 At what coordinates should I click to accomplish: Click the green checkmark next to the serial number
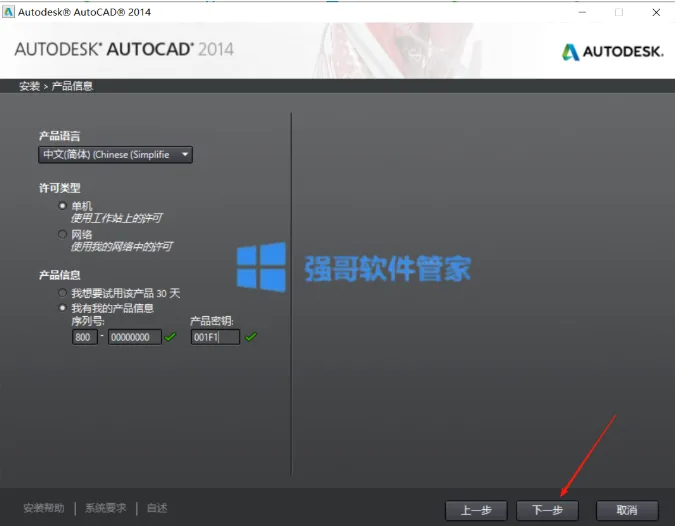(x=170, y=337)
